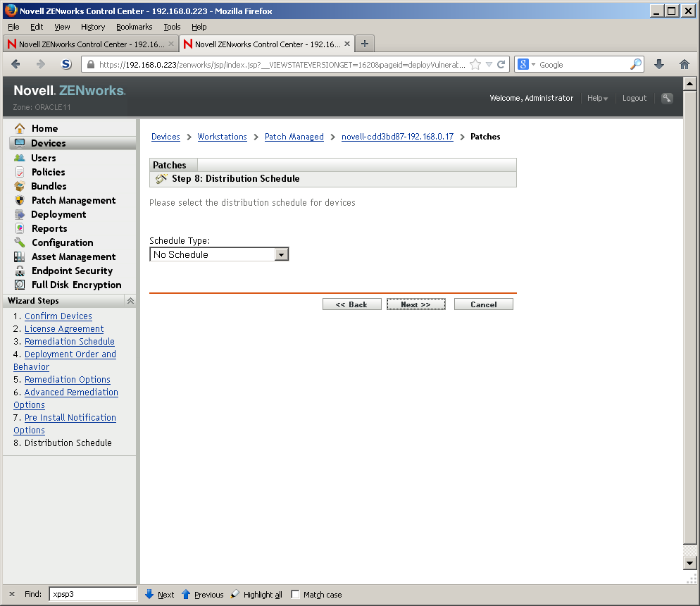This screenshot has height=606, width=700.
Task: Cancel the patch deployment wizard
Action: [484, 304]
